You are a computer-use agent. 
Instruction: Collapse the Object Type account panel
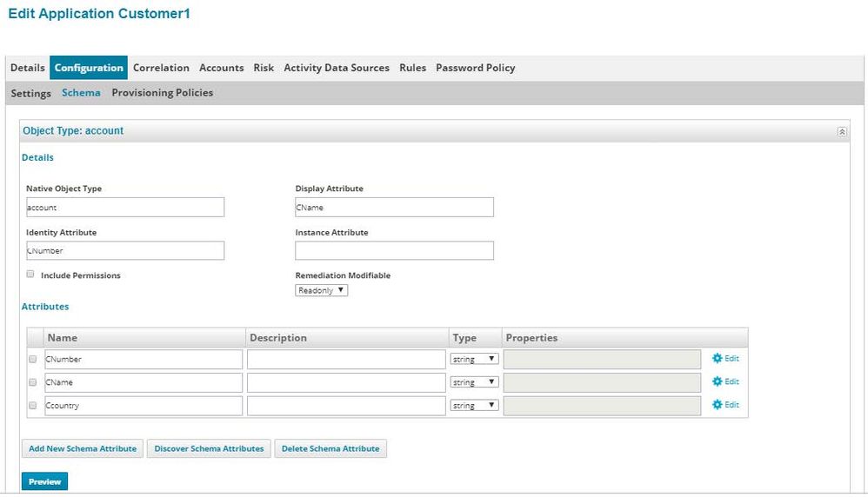pos(841,131)
